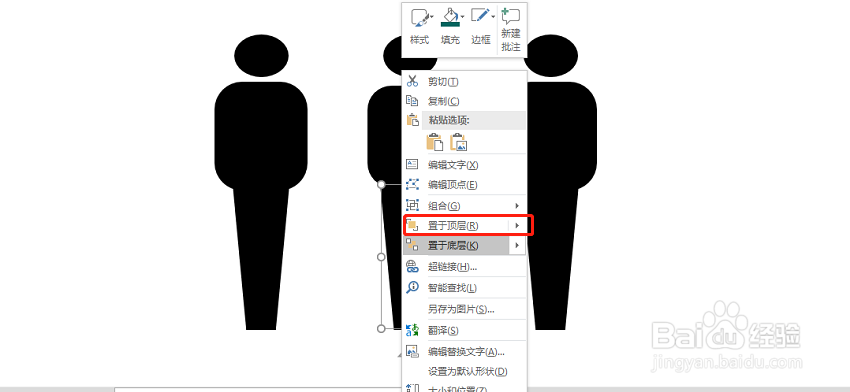
Task: Choose Copy (复制) from context menu
Action: coord(464,101)
